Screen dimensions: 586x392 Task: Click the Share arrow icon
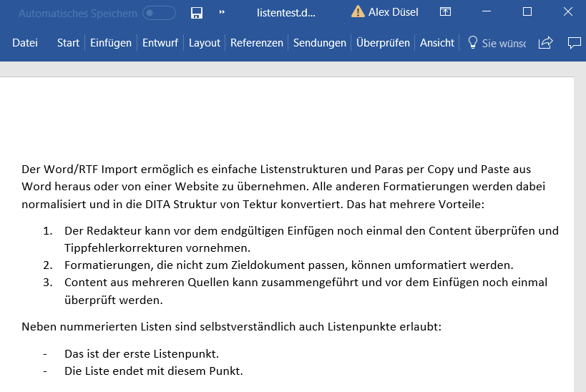545,43
